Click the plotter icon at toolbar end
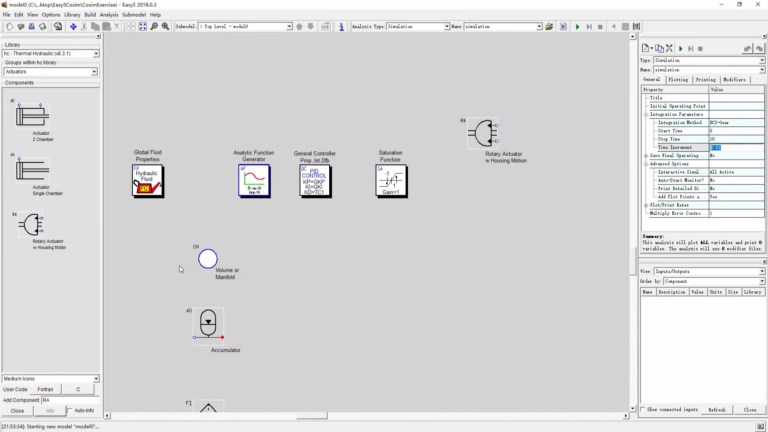Screen dimensions: 768x432 click(636, 26)
